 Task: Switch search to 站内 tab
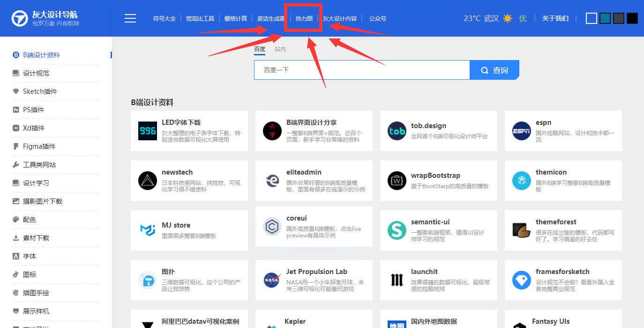click(x=280, y=49)
